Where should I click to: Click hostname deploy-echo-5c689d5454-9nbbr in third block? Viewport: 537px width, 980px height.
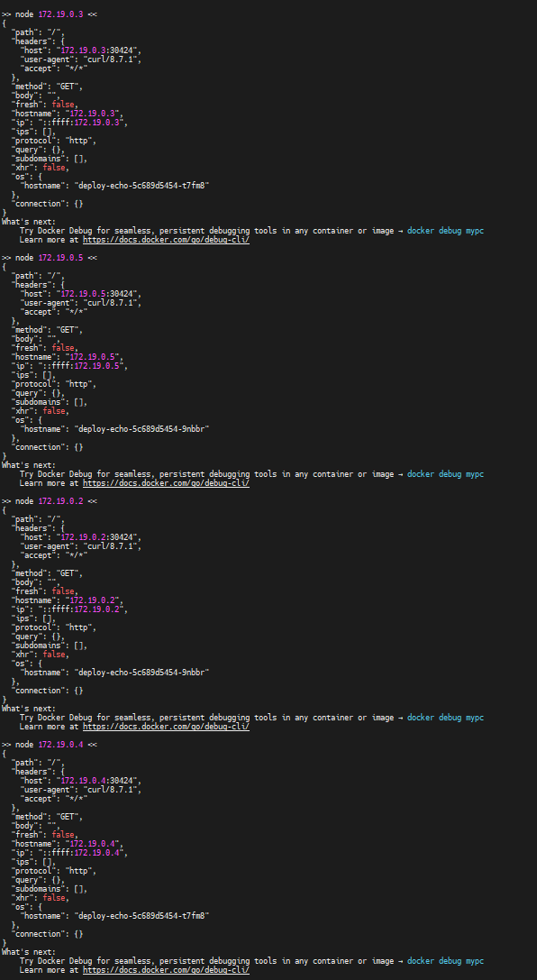141,673
